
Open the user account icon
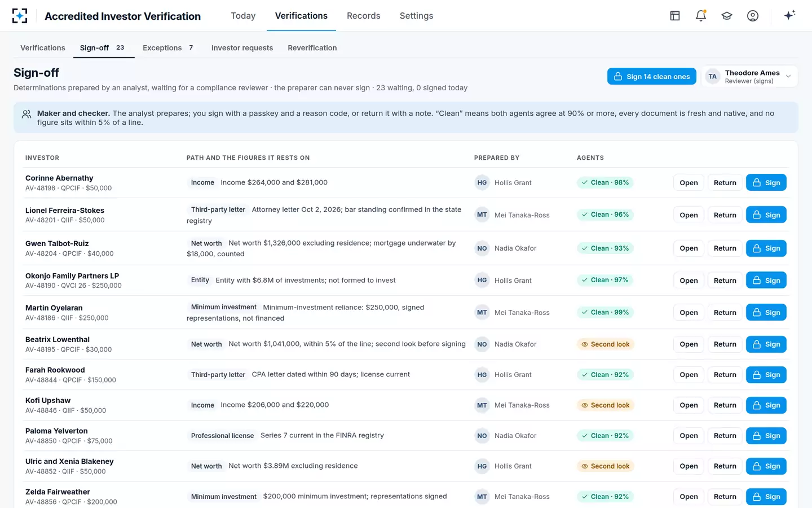pyautogui.click(x=753, y=16)
